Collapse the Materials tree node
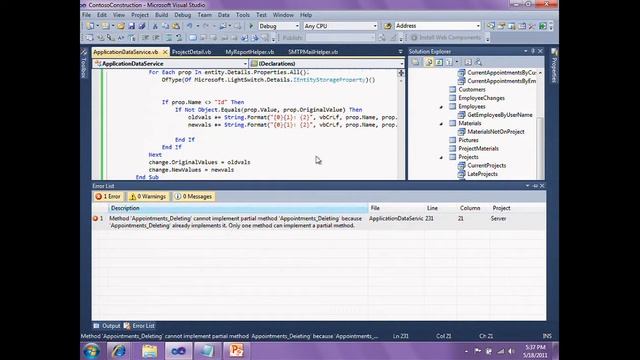The image size is (640, 360). pyautogui.click(x=441, y=124)
